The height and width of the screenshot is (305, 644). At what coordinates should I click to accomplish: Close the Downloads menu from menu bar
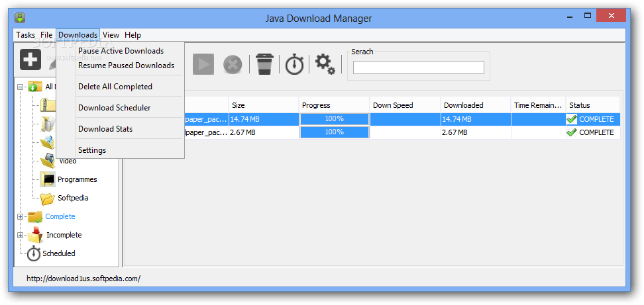click(78, 35)
